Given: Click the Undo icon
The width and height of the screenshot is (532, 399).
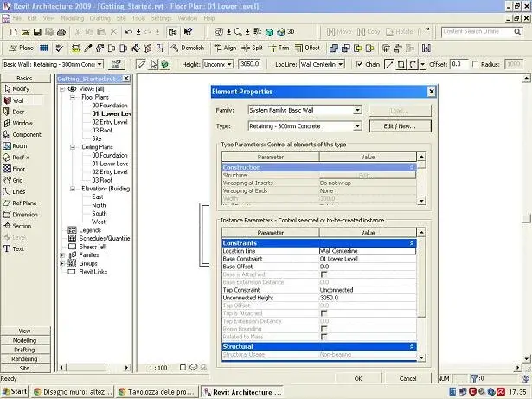Looking at the screenshot, I should 129,32.
